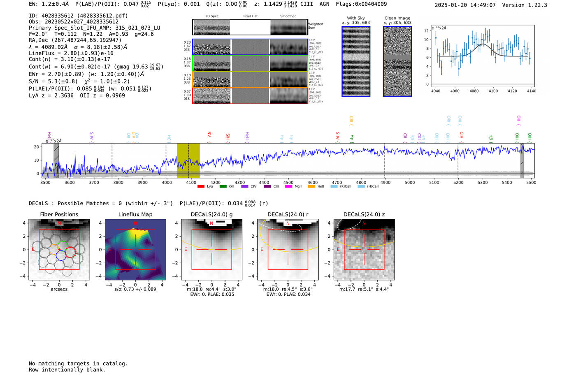Pick the (K)CaII legend swatch
The width and height of the screenshot is (576, 392).
click(x=334, y=186)
